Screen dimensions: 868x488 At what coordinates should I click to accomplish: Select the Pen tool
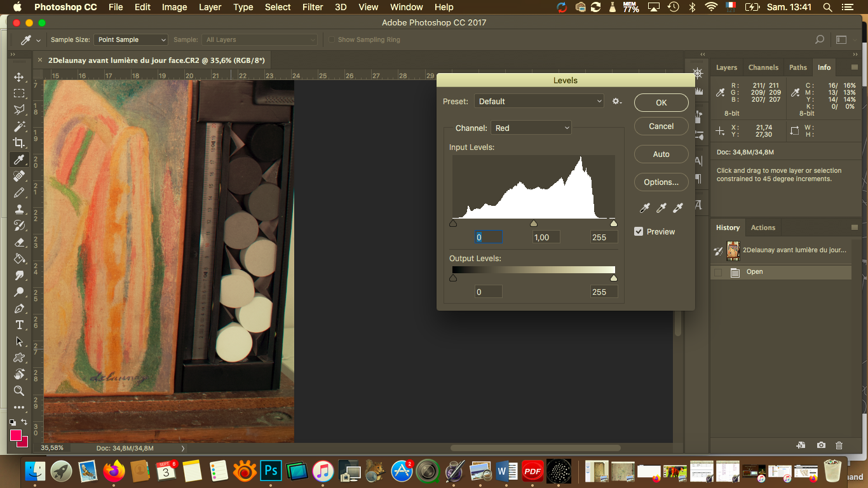19,308
